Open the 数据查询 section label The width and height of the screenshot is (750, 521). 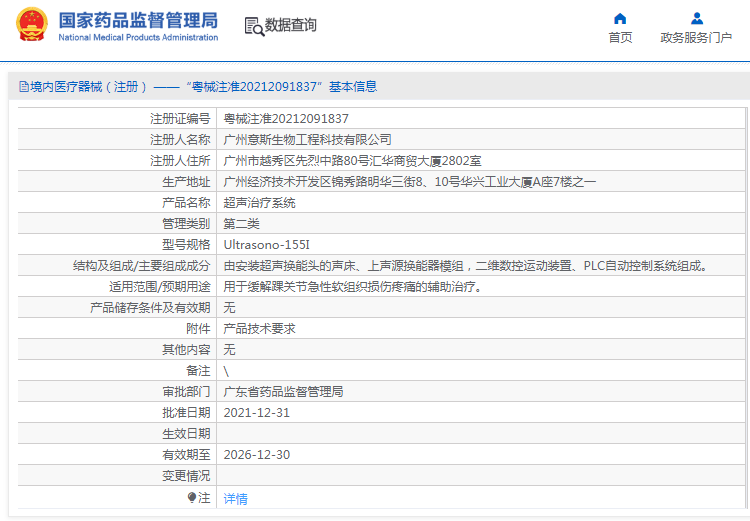coord(291,26)
